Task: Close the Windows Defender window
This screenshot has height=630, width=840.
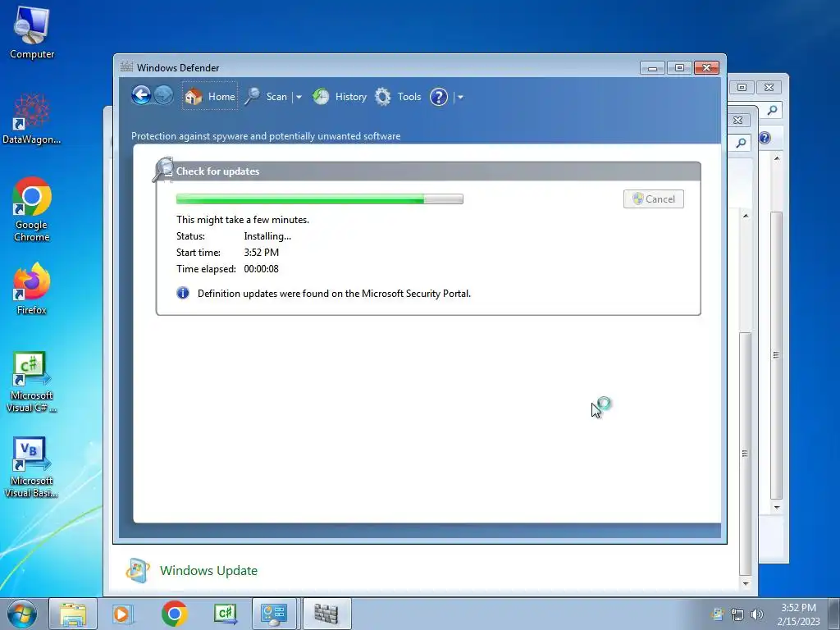Action: click(706, 68)
